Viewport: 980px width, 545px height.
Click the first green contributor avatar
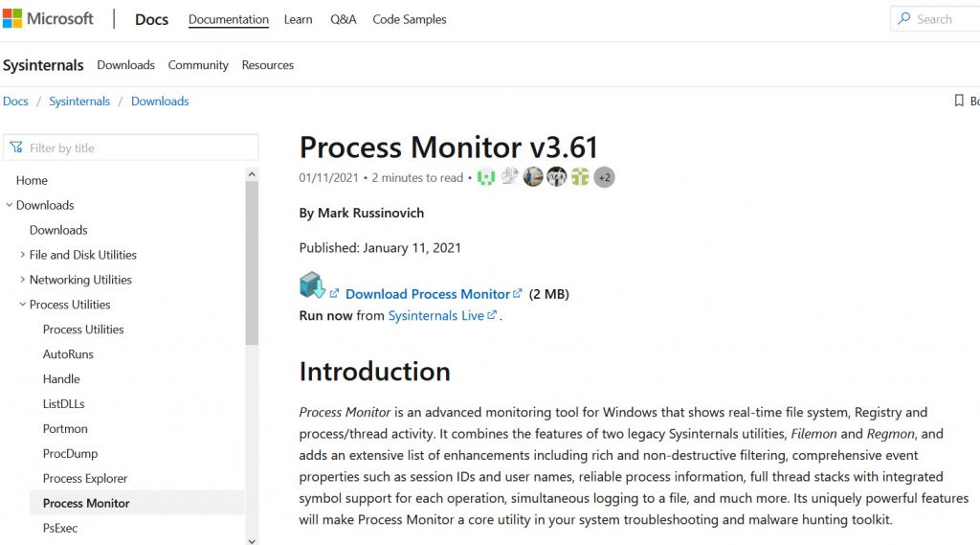(x=486, y=177)
